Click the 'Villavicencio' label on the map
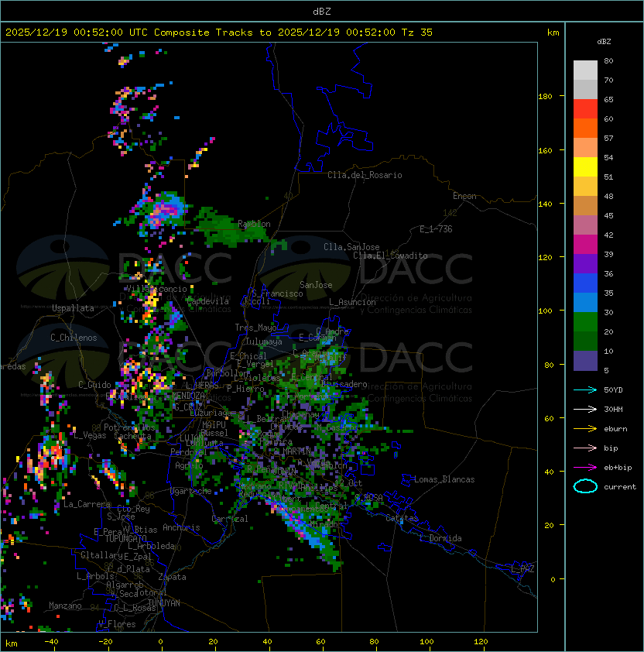644x652 pixels. click(156, 289)
